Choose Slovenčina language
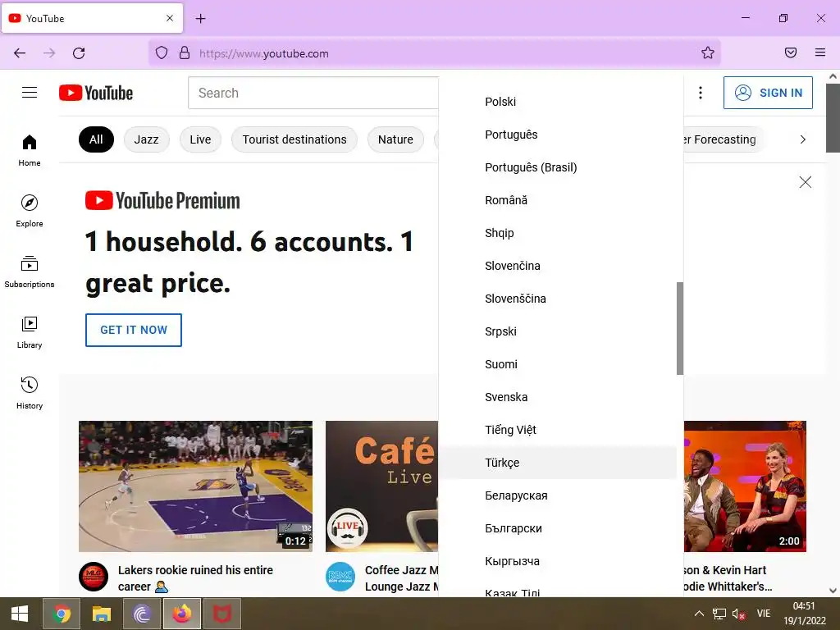The height and width of the screenshot is (630, 840). point(558,266)
